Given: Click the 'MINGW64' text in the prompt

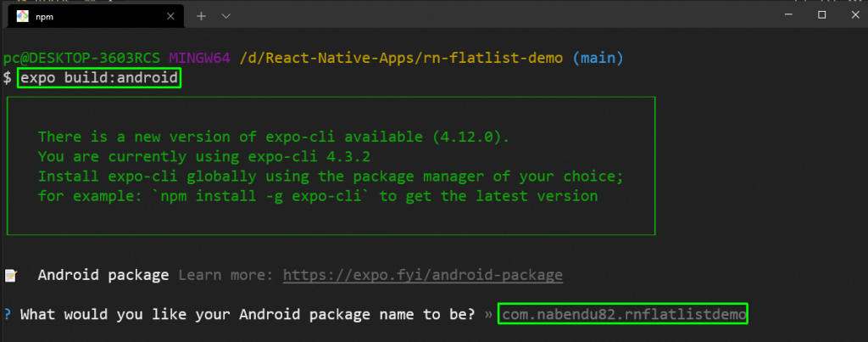Looking at the screenshot, I should point(200,58).
